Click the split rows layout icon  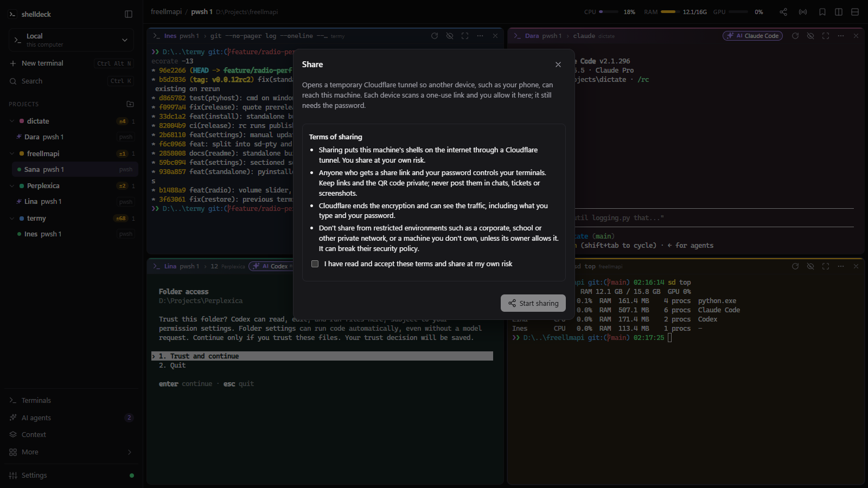click(855, 12)
